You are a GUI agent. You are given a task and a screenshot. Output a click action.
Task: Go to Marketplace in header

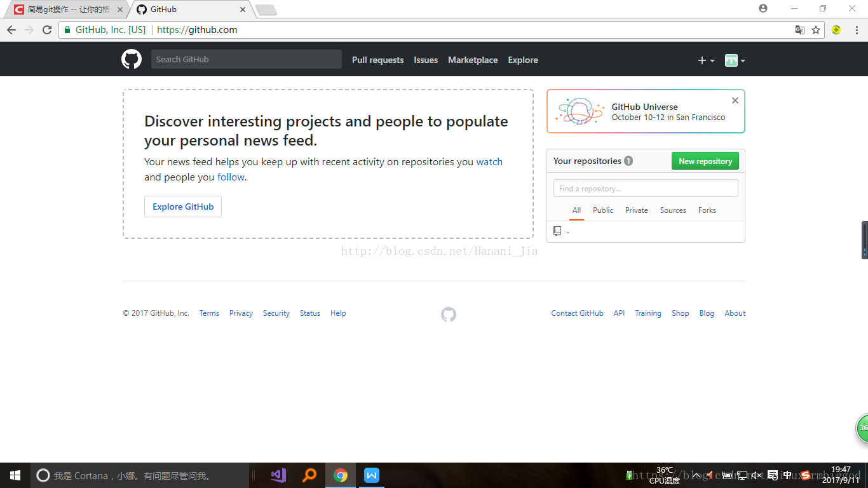pos(473,60)
